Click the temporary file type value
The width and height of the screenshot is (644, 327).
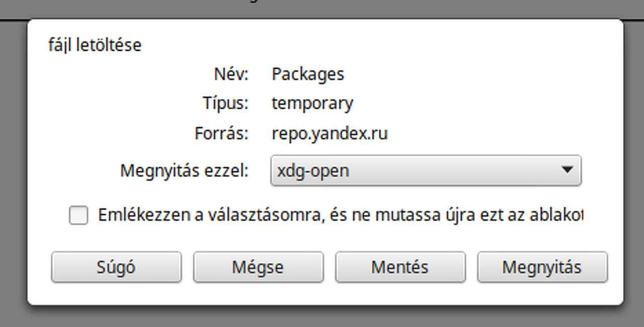tap(312, 103)
